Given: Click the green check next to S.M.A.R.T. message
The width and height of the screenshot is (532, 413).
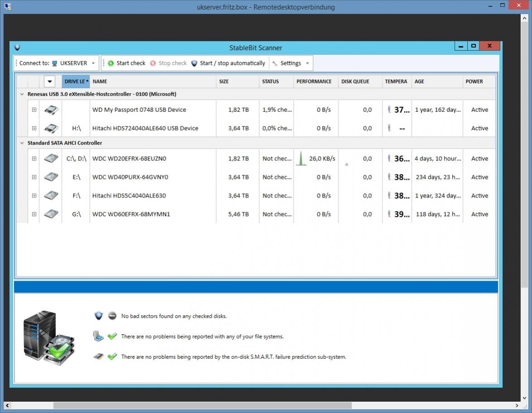Looking at the screenshot, I should coord(112,356).
